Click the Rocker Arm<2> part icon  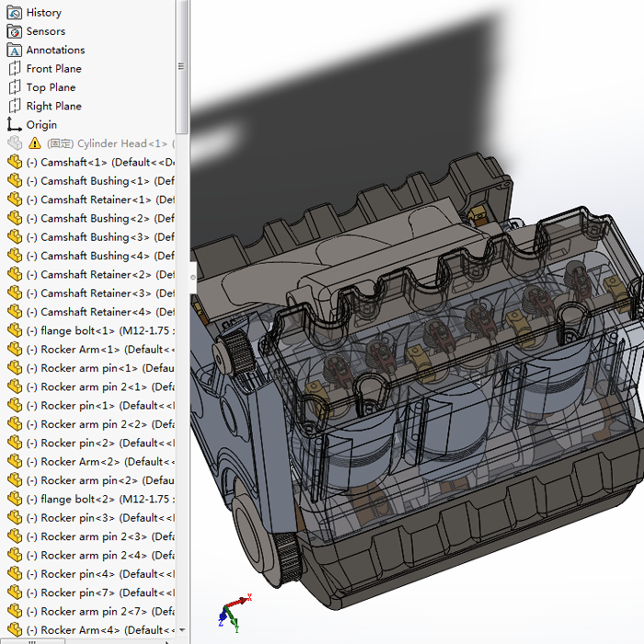pos(15,462)
